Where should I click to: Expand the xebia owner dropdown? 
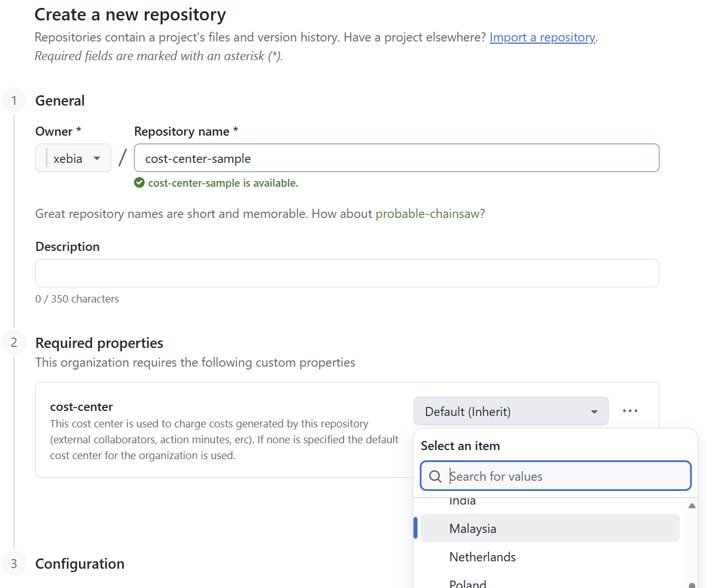(x=73, y=158)
